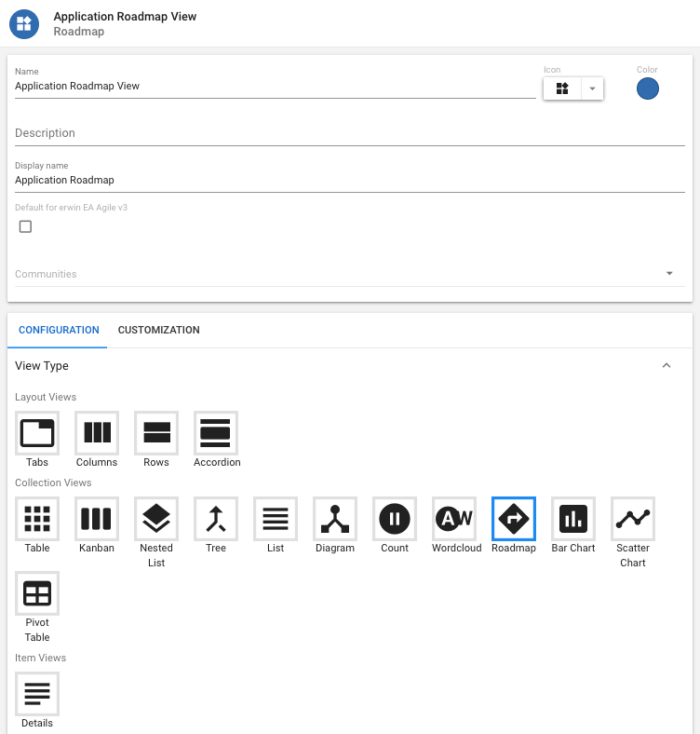Choose the List view type
The image size is (700, 734).
pos(276,519)
